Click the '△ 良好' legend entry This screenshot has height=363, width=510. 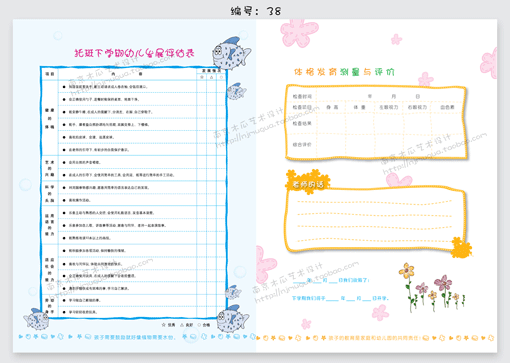pyautogui.click(x=187, y=325)
